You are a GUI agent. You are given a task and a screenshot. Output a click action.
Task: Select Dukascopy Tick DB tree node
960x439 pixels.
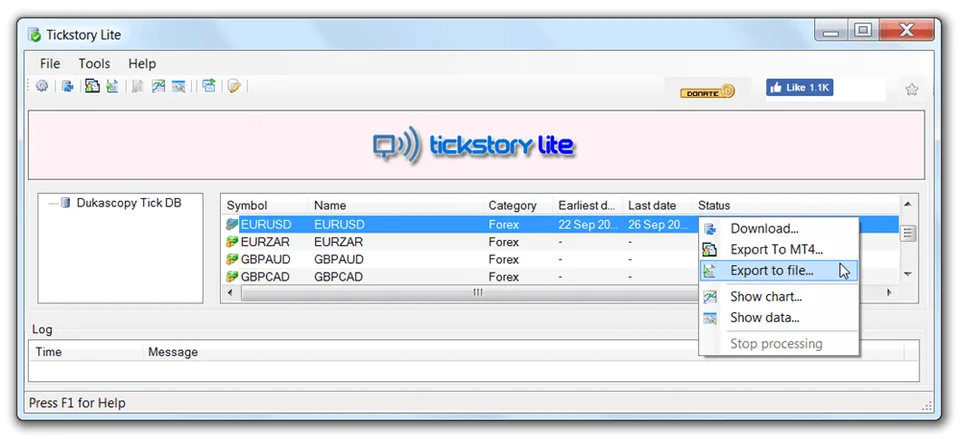129,203
